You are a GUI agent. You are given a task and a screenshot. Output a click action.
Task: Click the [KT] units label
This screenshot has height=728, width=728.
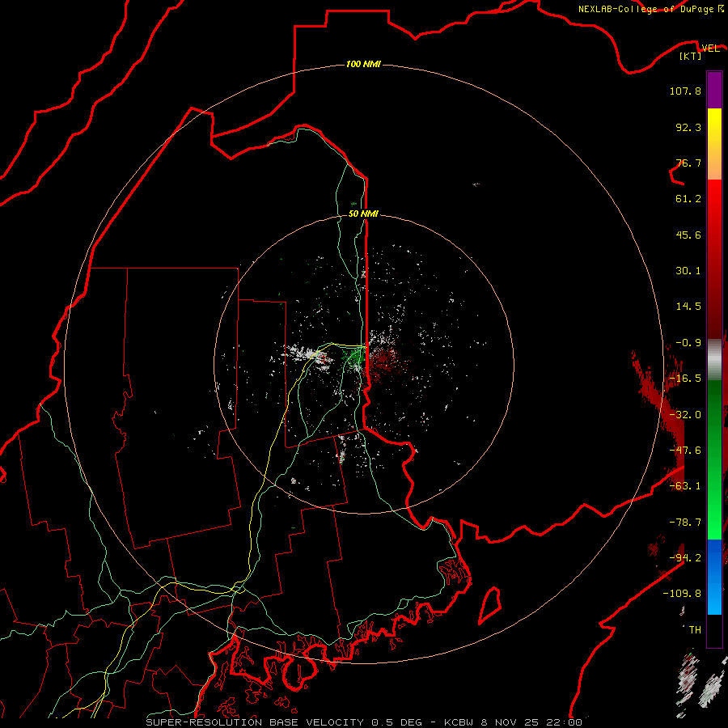coord(691,56)
